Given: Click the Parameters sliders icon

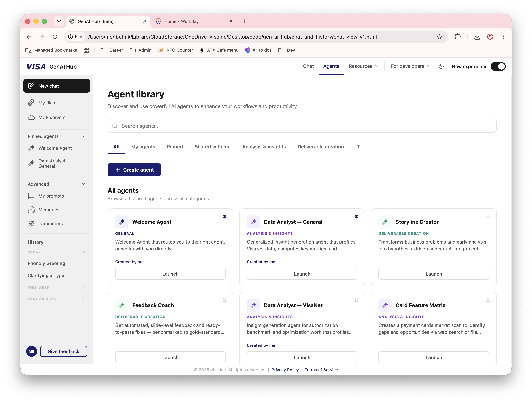Looking at the screenshot, I should 31,223.
